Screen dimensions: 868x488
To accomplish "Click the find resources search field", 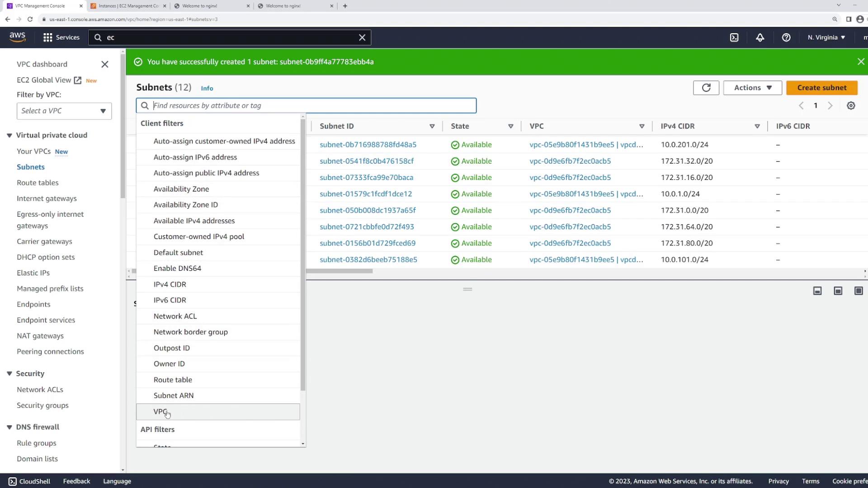I will [x=312, y=106].
